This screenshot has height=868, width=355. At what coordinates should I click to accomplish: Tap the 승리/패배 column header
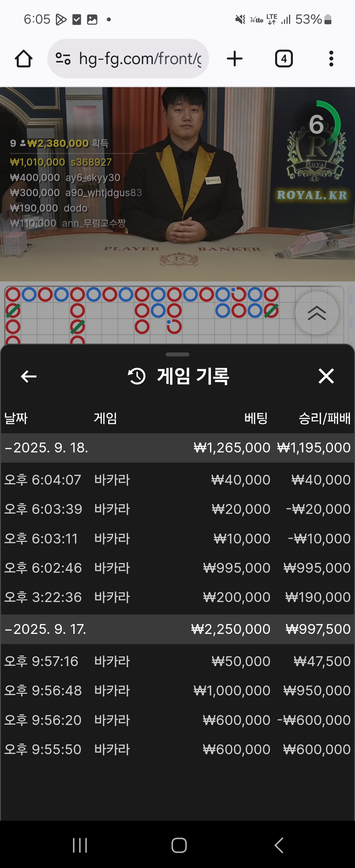click(x=324, y=419)
